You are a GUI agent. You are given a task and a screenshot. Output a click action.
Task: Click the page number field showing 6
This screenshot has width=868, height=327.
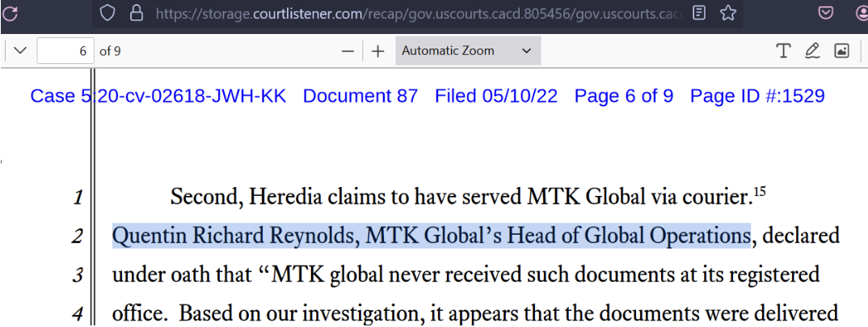(x=65, y=51)
